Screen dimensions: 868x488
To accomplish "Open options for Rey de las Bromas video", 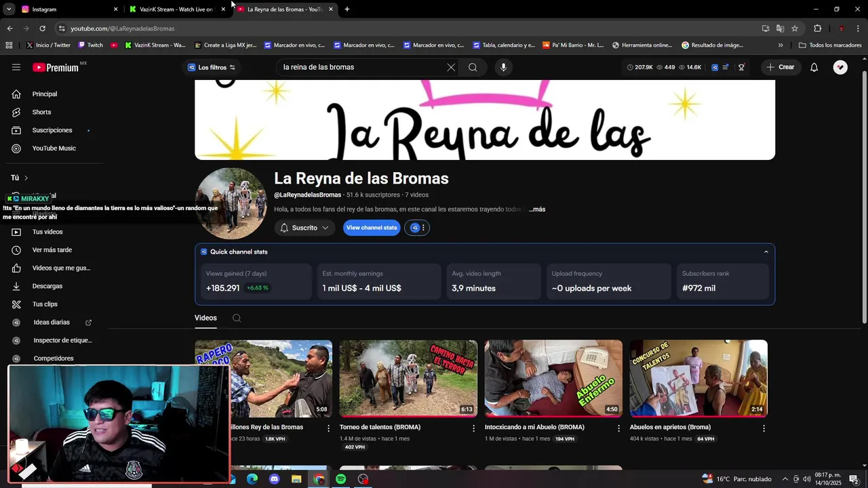I will [329, 428].
